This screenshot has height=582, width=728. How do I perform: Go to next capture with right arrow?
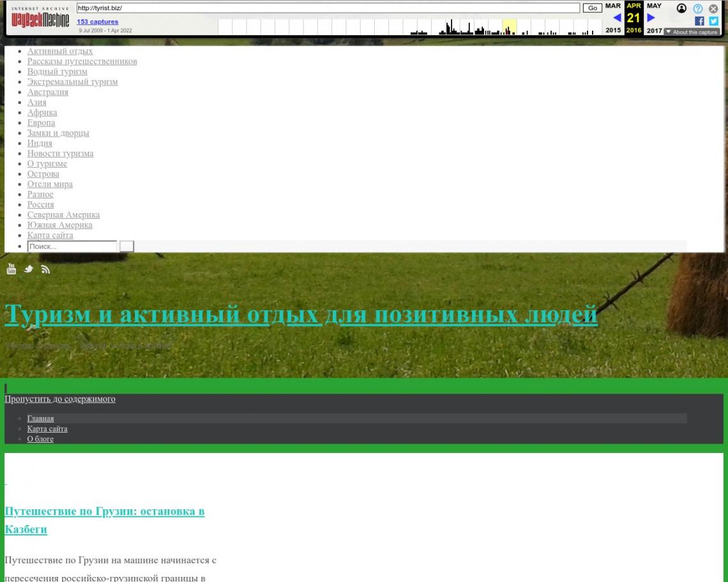pyautogui.click(x=651, y=18)
